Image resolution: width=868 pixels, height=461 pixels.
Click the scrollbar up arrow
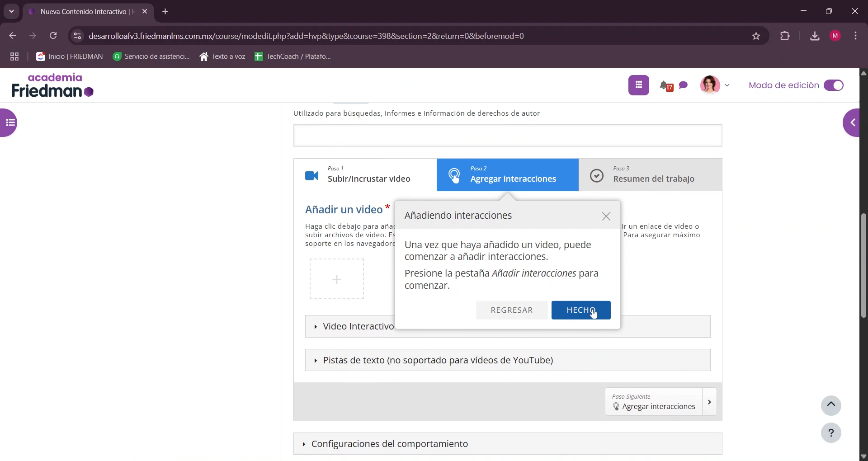[863, 73]
